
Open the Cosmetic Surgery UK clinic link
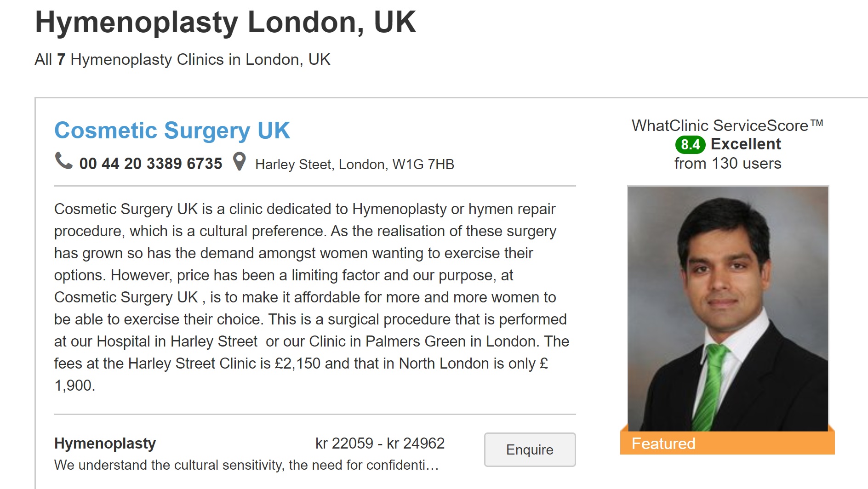click(x=172, y=131)
